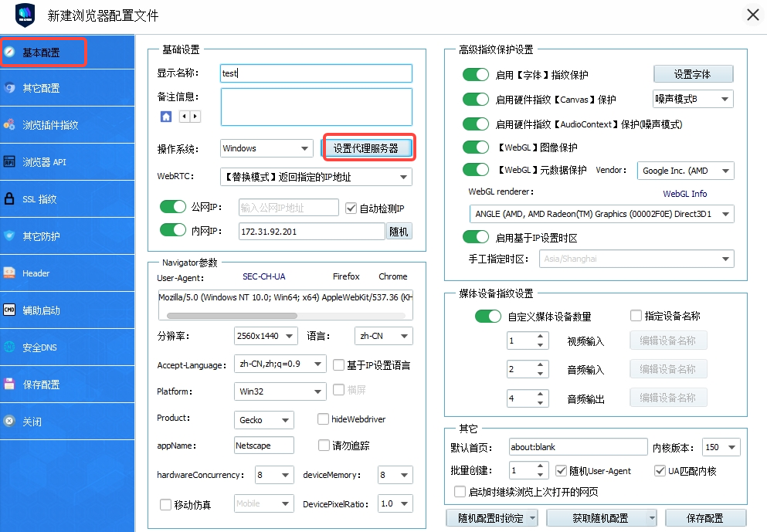Screen dimensions: 767x532
Task: Toggle 启用基于IP设置时区 switch
Action: pyautogui.click(x=476, y=237)
